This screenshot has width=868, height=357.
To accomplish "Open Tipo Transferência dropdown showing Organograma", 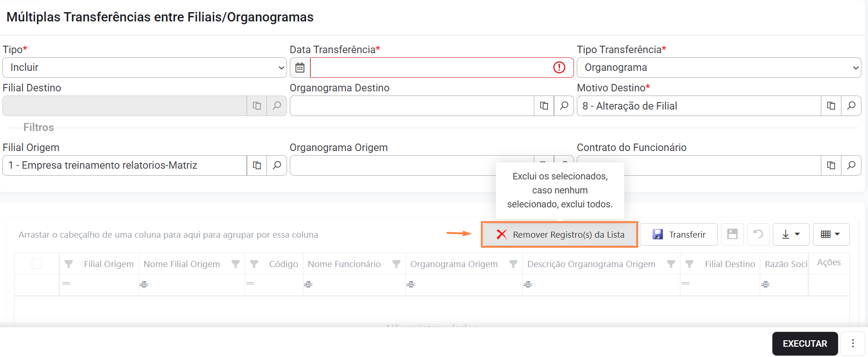I will [719, 68].
